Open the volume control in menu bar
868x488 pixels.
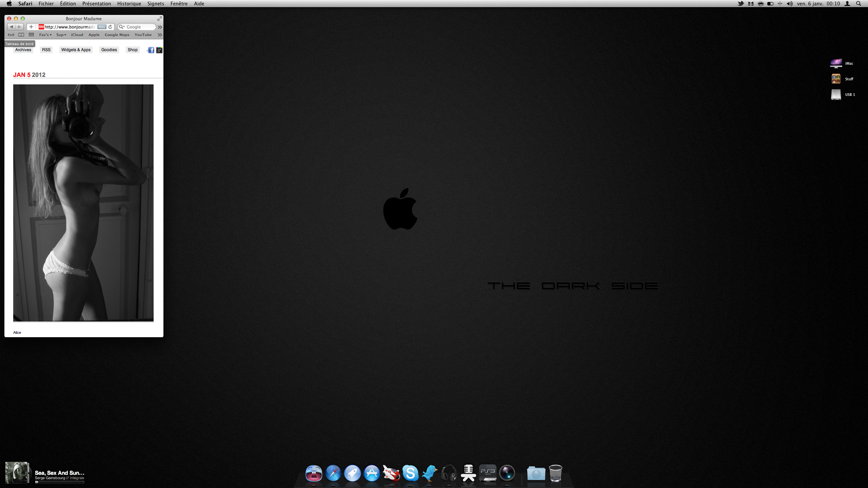(x=790, y=4)
